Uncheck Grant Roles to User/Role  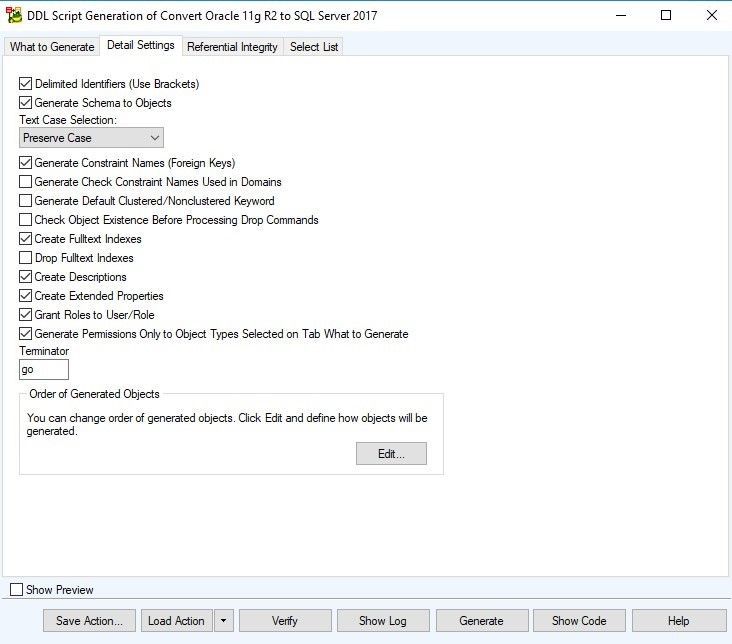(x=26, y=315)
